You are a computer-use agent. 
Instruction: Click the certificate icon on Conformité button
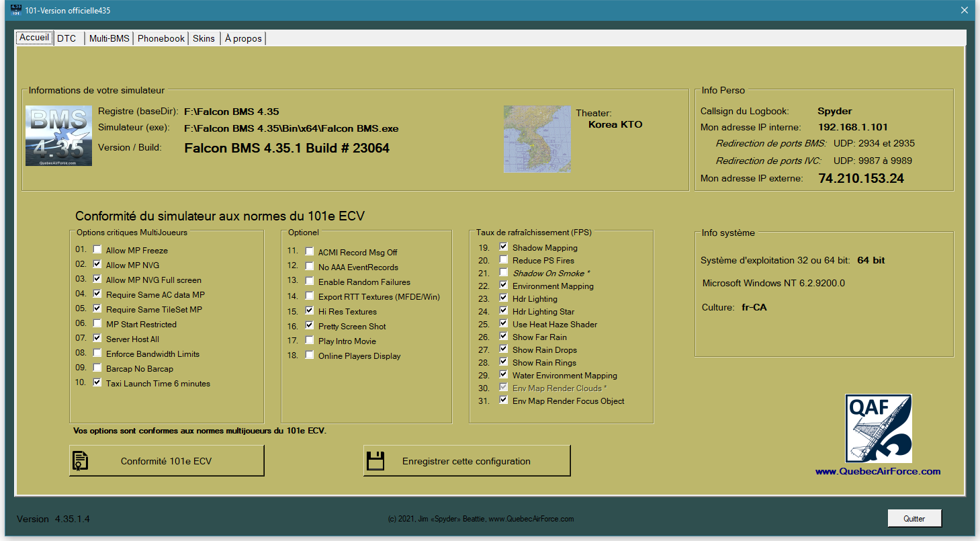(81, 461)
